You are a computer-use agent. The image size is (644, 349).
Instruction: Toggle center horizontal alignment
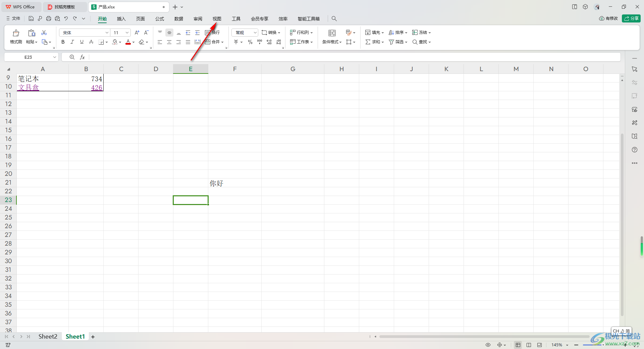(x=169, y=42)
